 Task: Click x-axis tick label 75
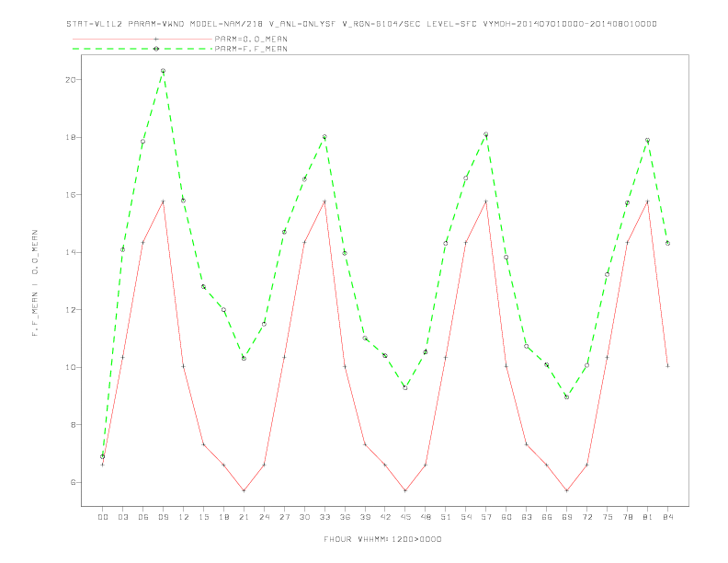(608, 517)
